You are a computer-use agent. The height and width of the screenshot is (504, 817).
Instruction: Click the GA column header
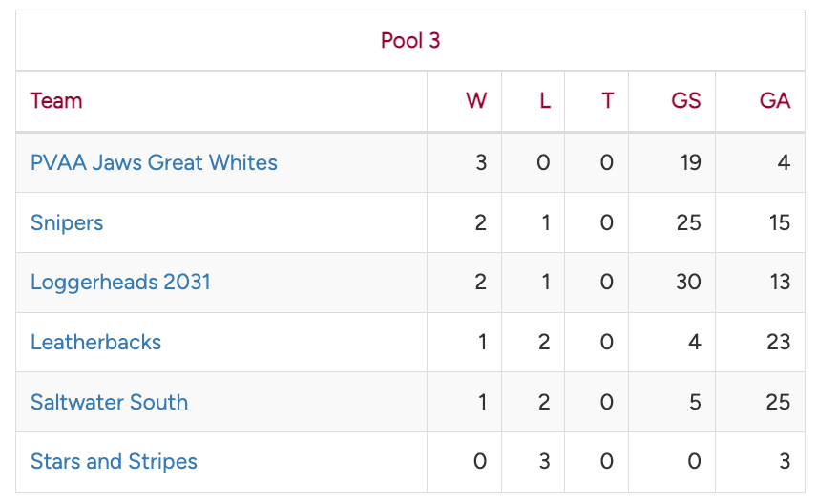tap(774, 100)
